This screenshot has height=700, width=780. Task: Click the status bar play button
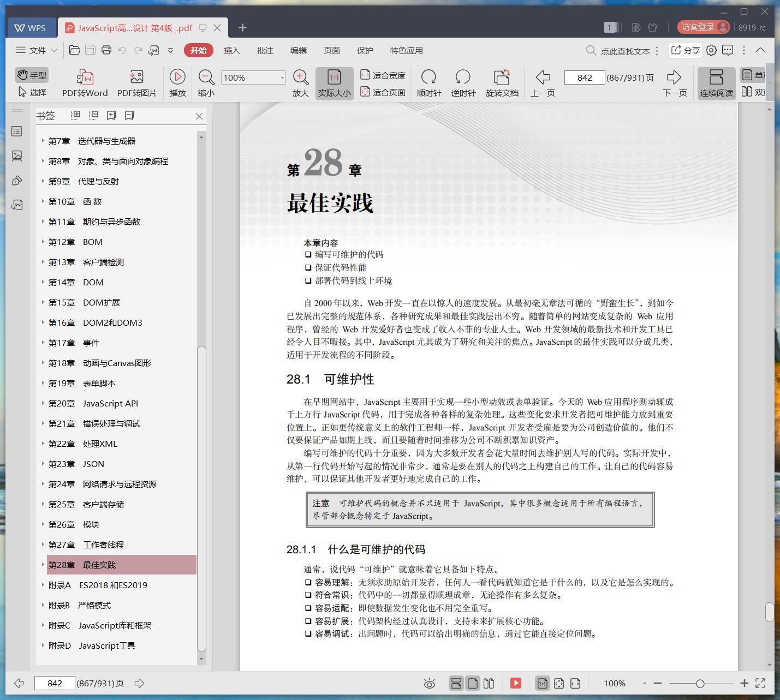516,683
